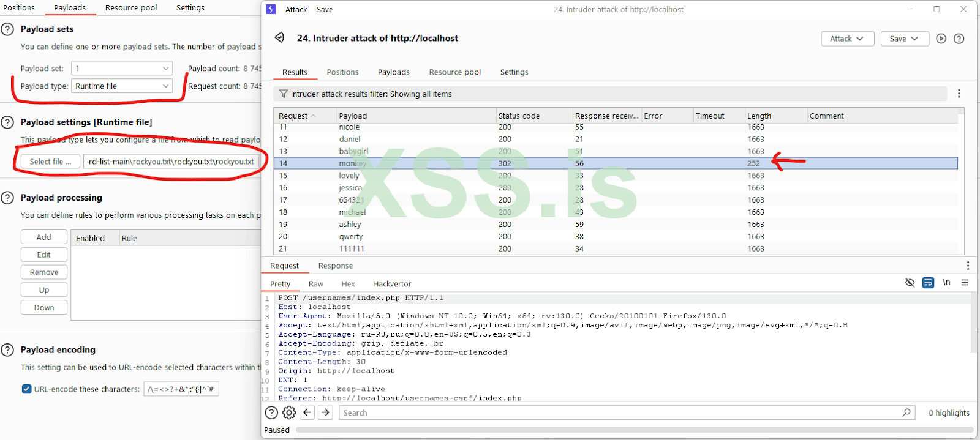The height and width of the screenshot is (440, 980).
Task: Toggle URL-encode these characters checkbox
Action: pyautogui.click(x=26, y=389)
